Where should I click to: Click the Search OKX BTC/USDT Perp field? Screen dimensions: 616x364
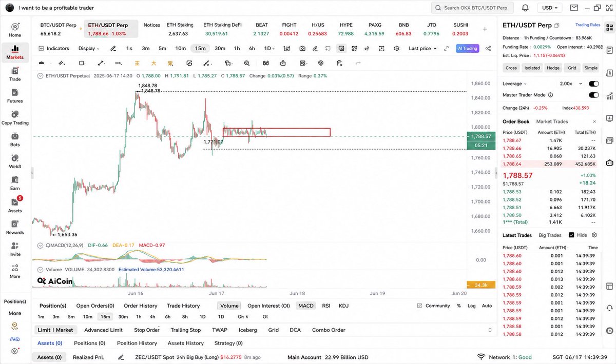pyautogui.click(x=472, y=8)
